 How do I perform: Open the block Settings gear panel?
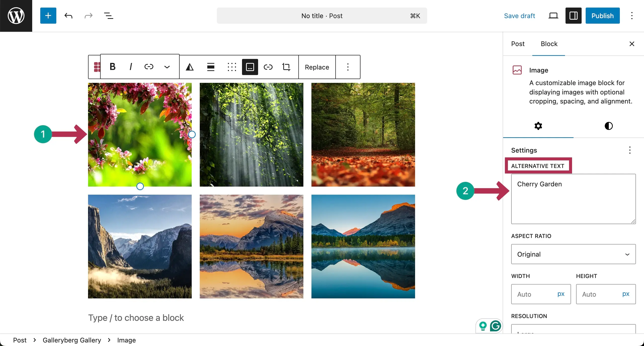(538, 126)
